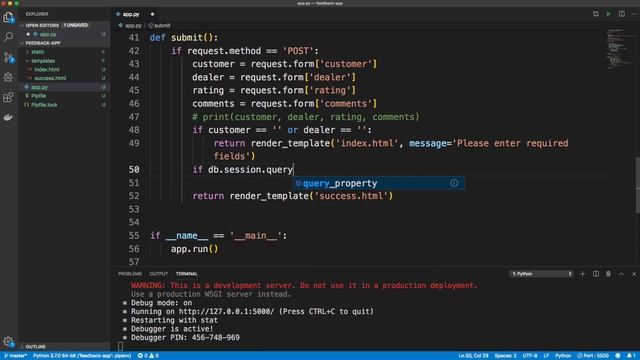Click the http://127.0.0.1:5000/ link in terminal
This screenshot has height=360, width=640.
point(226,311)
